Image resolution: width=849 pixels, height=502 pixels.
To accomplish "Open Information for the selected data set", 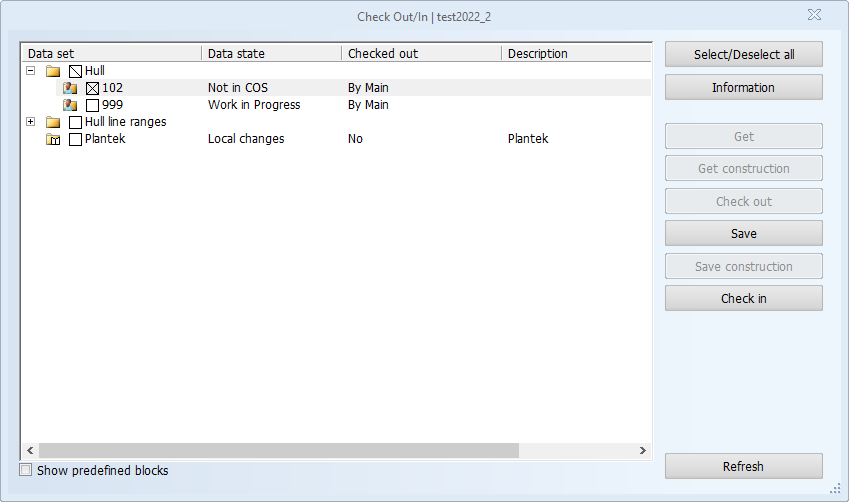I will tap(743, 87).
